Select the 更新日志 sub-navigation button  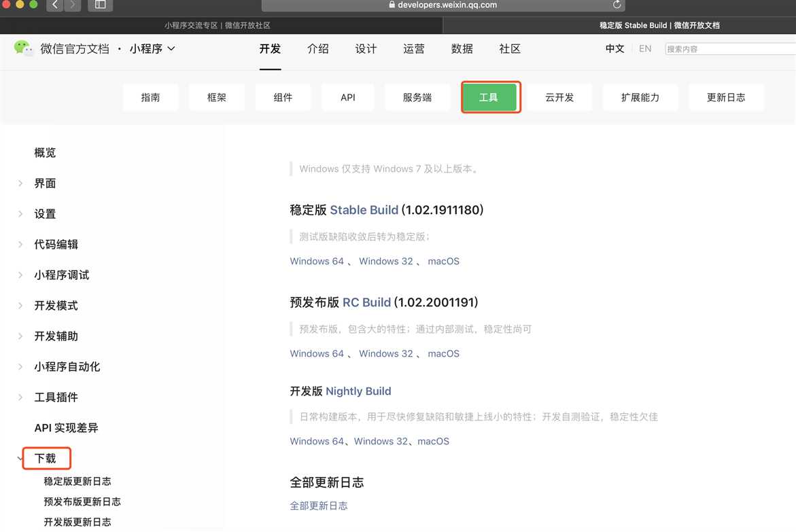tap(726, 97)
